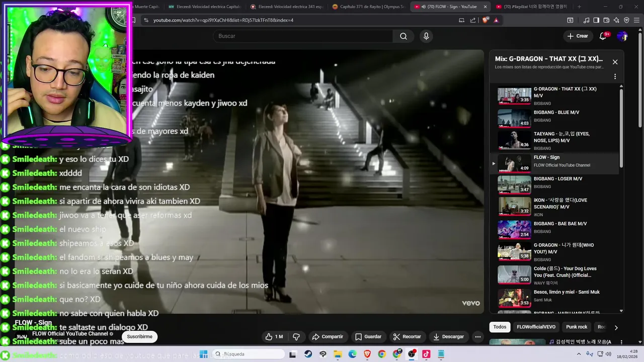Click the browser address bar URL
This screenshot has height=362, width=644.
(223, 20)
